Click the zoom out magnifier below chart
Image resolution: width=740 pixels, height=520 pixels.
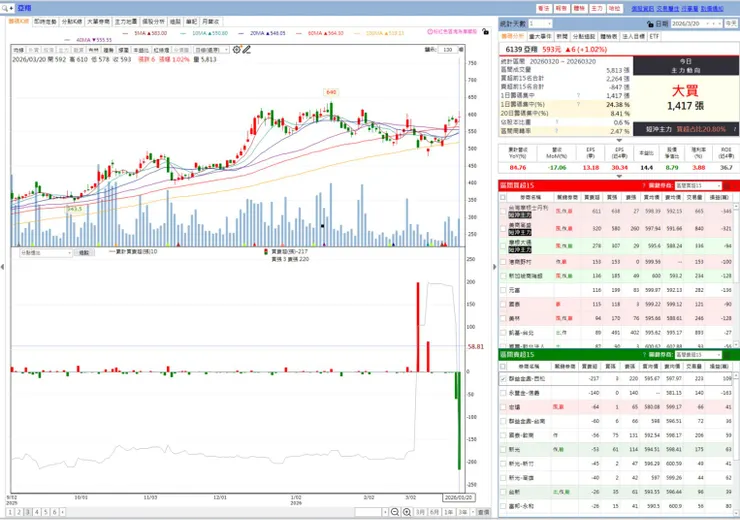395,512
